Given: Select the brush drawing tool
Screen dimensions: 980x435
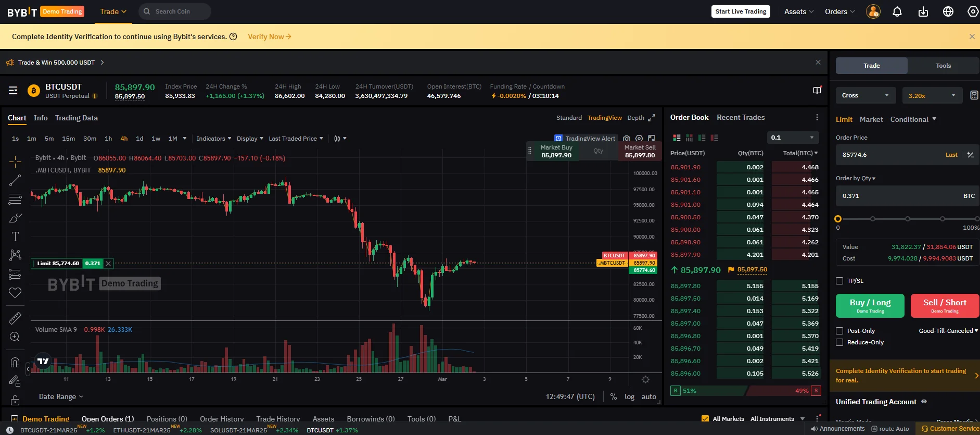Looking at the screenshot, I should (15, 218).
